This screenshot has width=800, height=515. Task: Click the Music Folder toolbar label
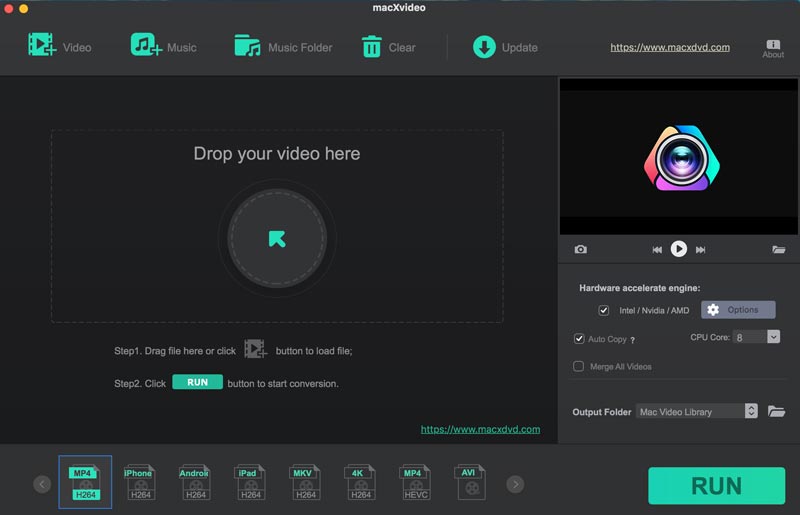300,47
